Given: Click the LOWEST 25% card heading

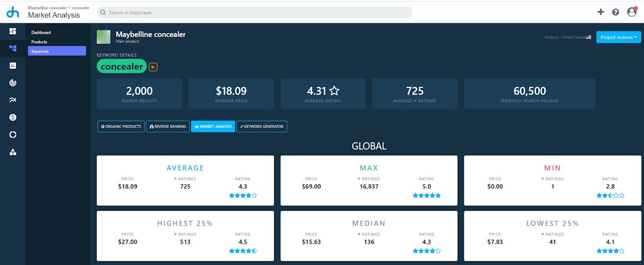Looking at the screenshot, I should coord(553,223).
